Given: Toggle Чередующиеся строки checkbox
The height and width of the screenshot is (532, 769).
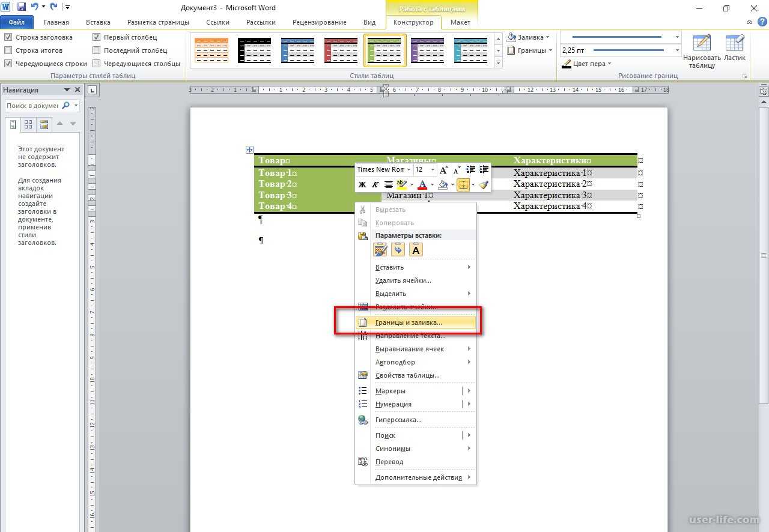Looking at the screenshot, I should click(x=8, y=64).
